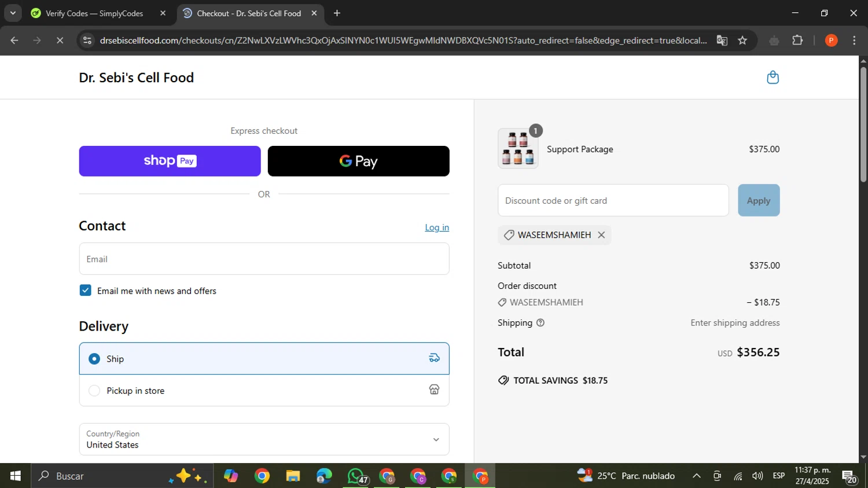This screenshot has width=868, height=488.
Task: Open the Chrome extensions puzzle icon
Action: (x=797, y=41)
